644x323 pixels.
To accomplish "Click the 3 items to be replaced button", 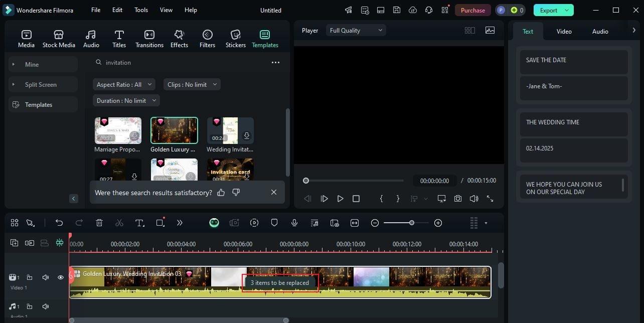I will click(x=280, y=283).
